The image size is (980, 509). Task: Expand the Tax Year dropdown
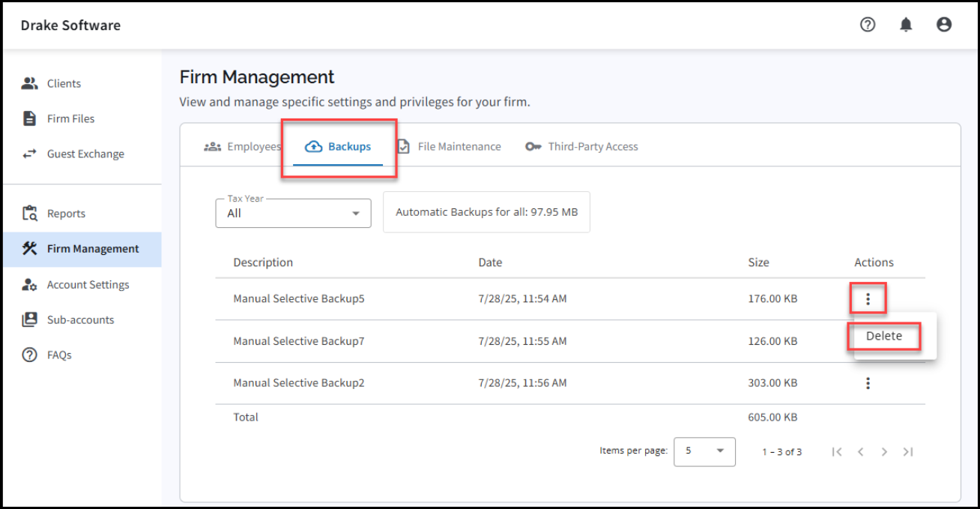click(x=293, y=213)
